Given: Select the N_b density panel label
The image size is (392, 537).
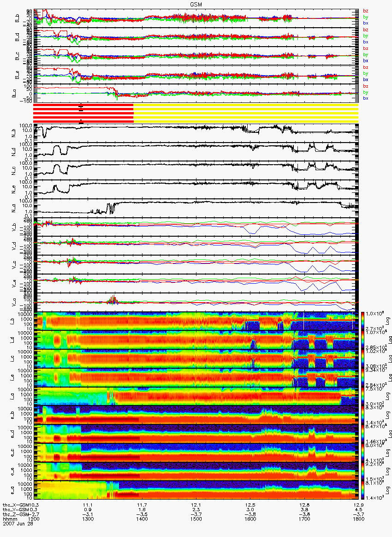Looking at the screenshot, I should click(14, 133).
